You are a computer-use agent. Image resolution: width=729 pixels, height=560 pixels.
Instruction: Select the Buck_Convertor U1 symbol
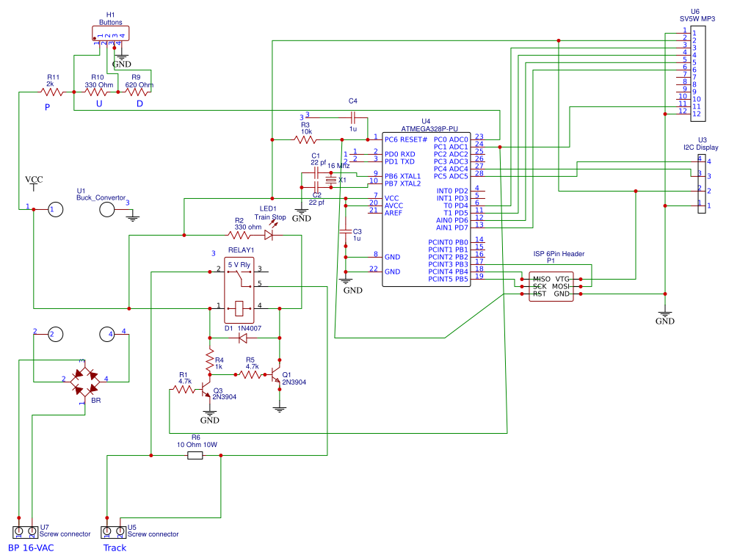[108, 208]
